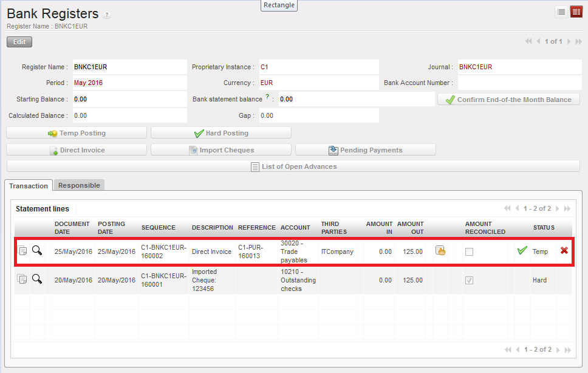Toggle Amount Reconciled checkbox for Direct Invoice

coord(469,252)
